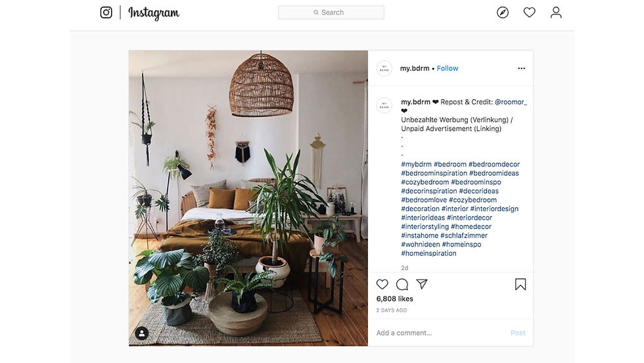Screen dimensions: 644x363
Task: Save post with bookmark icon
Action: point(520,284)
